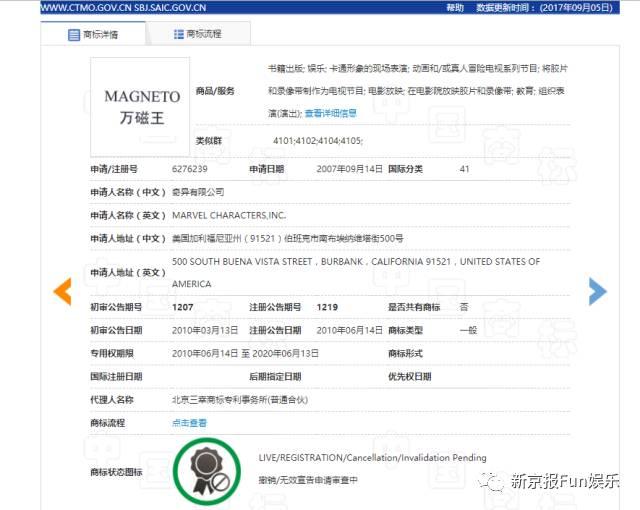Viewport: 640px width, 510px height.
Task: Select the data update time 2017年09月05日
Action: tap(576, 7)
